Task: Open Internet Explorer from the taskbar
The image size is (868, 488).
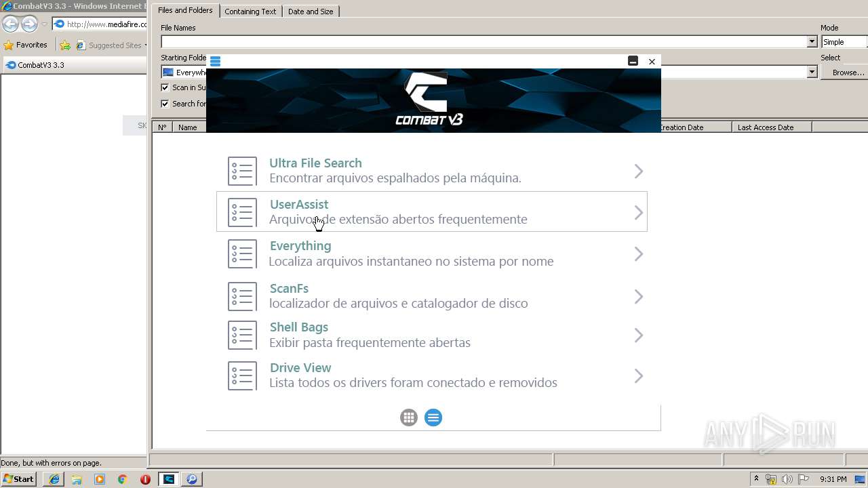Action: (x=54, y=479)
